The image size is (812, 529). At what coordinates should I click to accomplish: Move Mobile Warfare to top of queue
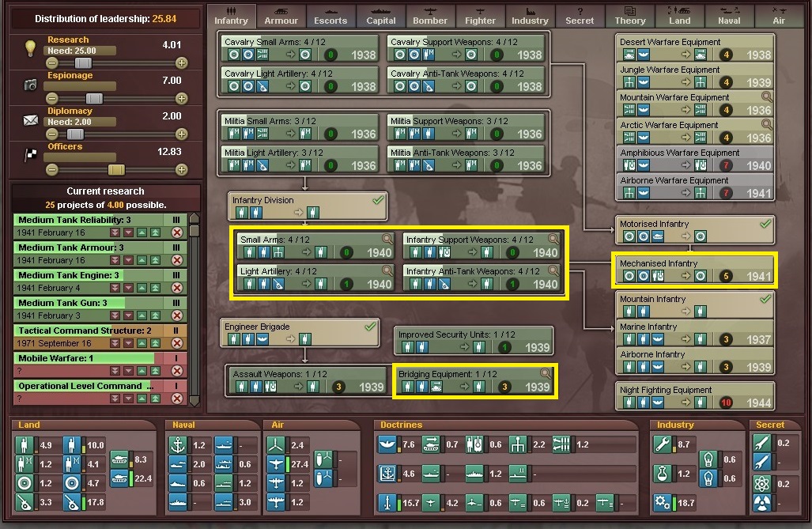155,371
